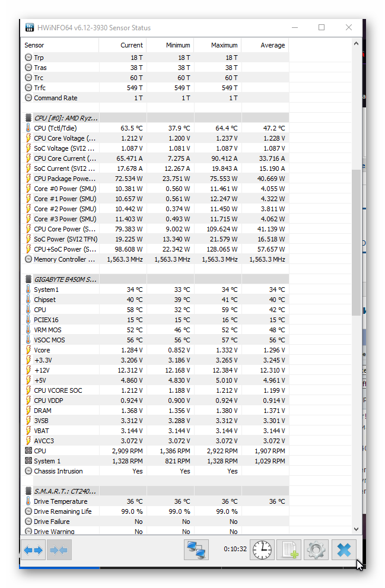This screenshot has height=588, width=385.
Task: Click the Minimum column header
Action: coord(170,45)
